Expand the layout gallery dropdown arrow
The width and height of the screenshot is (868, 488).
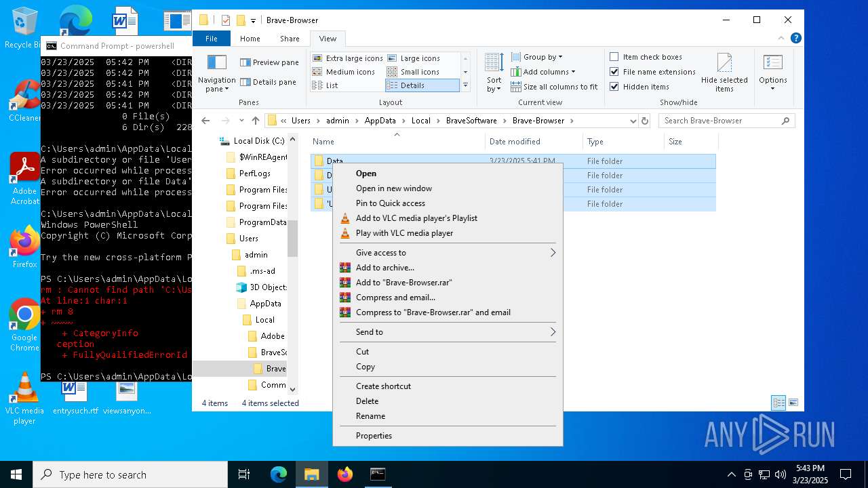coord(465,85)
